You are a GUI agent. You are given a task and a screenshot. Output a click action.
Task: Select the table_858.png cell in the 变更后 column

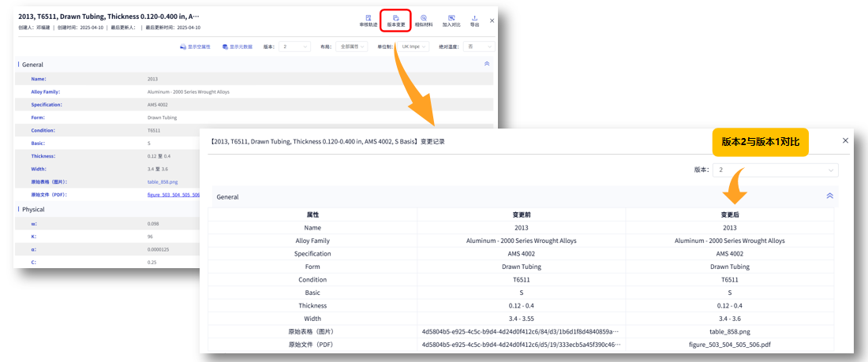730,331
